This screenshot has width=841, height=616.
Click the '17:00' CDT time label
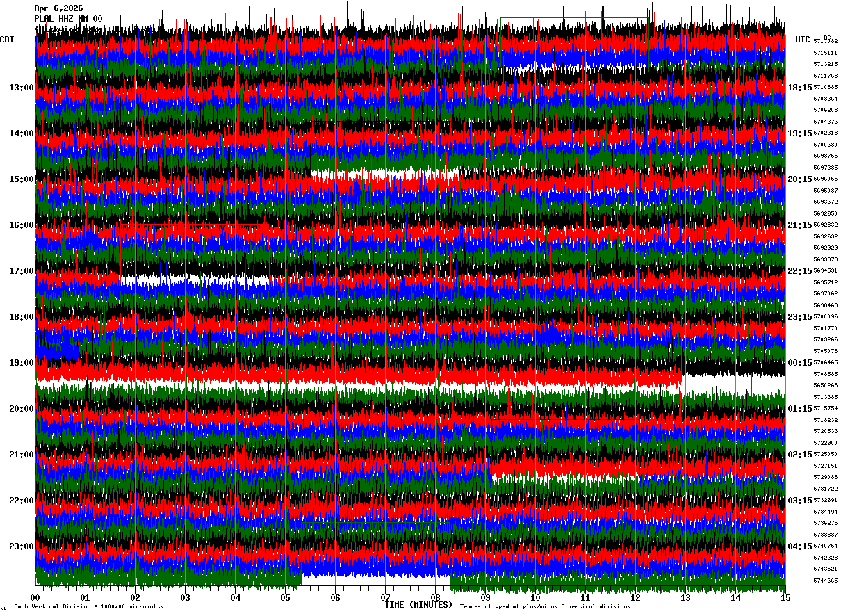click(21, 271)
